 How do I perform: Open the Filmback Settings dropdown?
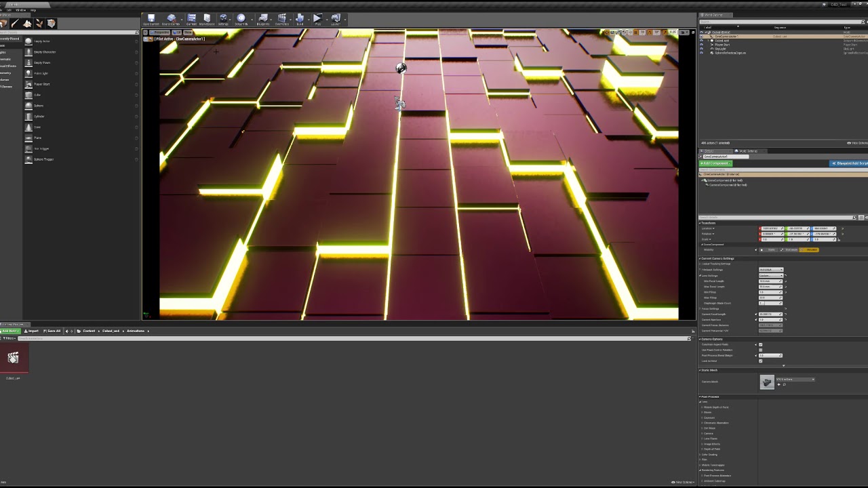click(x=771, y=270)
